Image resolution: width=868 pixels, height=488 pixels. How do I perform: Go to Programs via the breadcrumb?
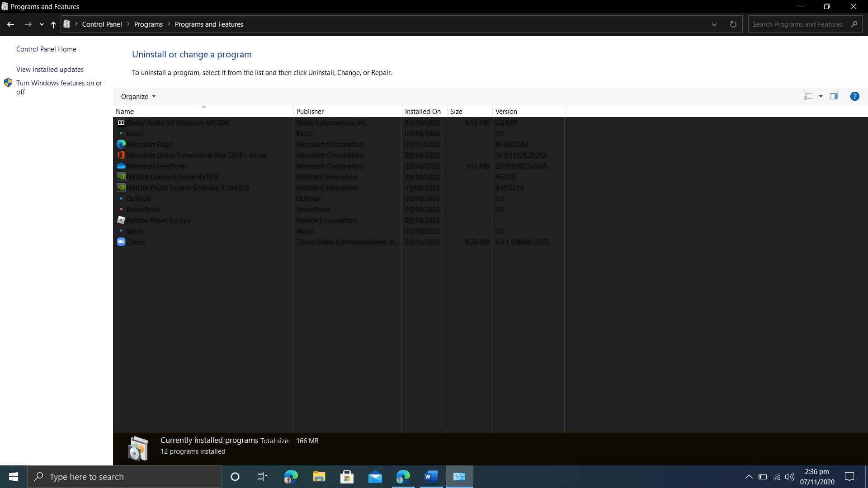pyautogui.click(x=148, y=24)
